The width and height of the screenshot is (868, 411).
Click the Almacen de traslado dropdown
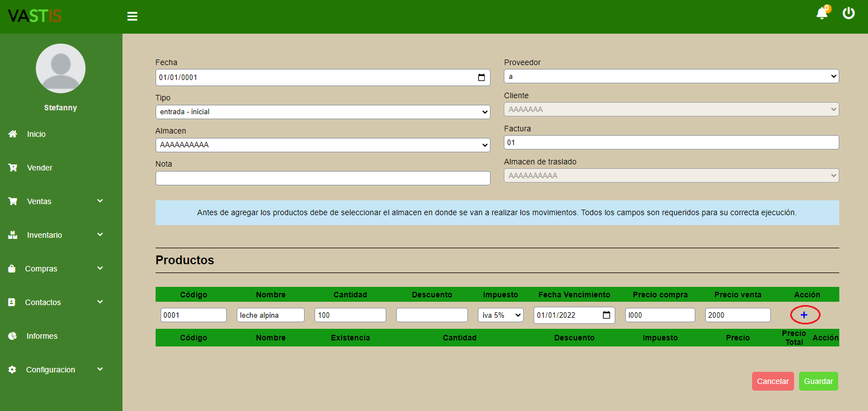tap(672, 175)
